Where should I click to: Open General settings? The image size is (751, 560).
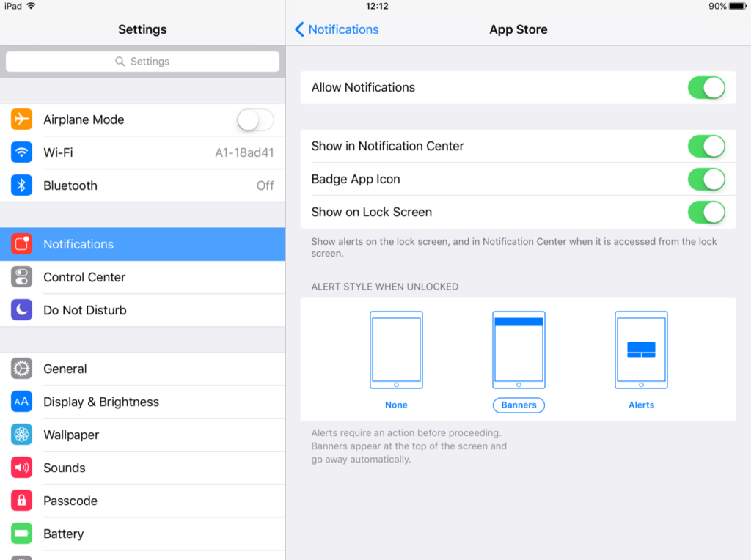pos(143,369)
